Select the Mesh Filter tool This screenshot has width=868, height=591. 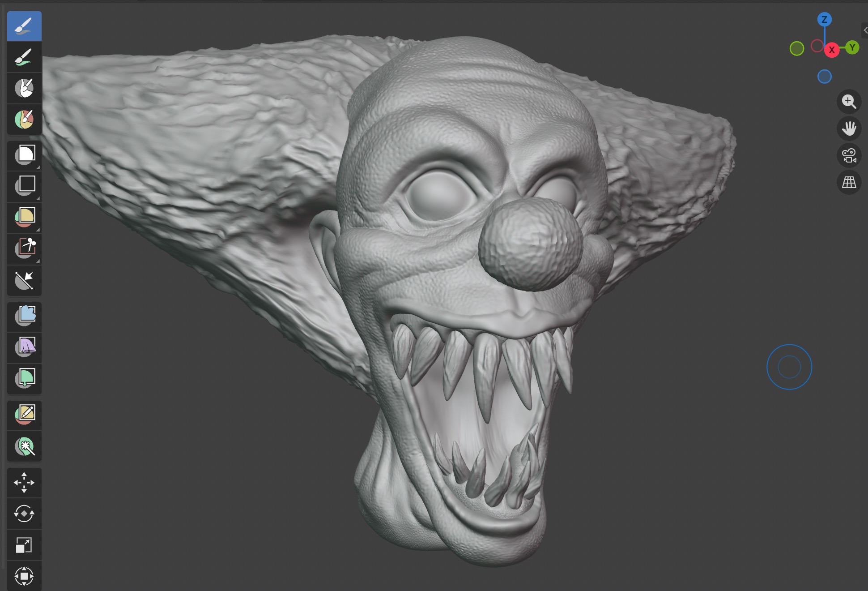pos(24,316)
